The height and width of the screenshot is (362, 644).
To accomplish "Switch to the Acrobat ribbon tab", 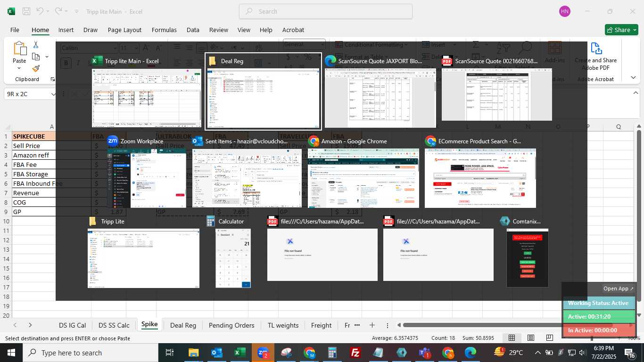I will pos(293,30).
